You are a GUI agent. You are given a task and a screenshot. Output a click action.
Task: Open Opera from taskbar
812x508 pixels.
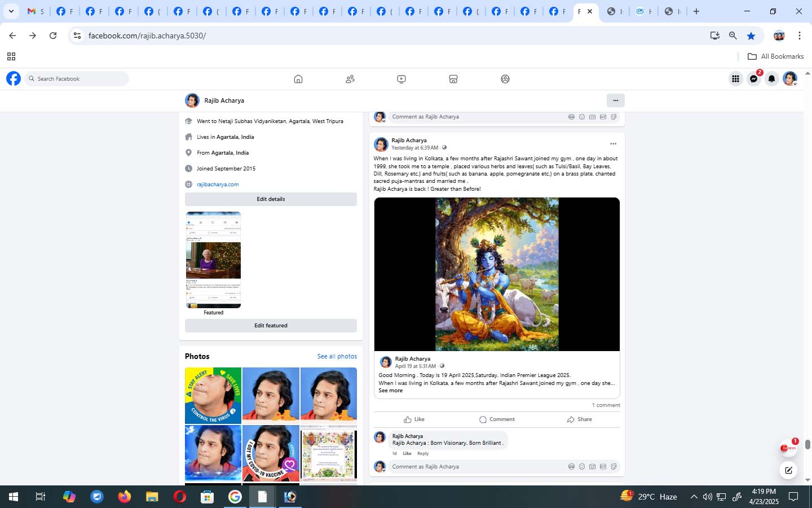coord(179,497)
